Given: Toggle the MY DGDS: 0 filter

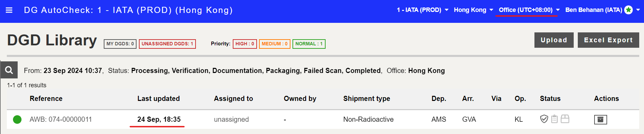Looking at the screenshot, I should [120, 44].
